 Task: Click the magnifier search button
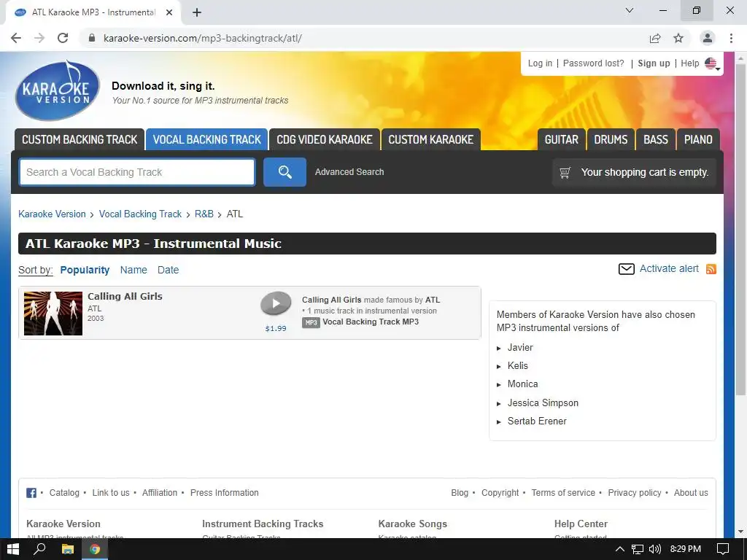click(285, 172)
